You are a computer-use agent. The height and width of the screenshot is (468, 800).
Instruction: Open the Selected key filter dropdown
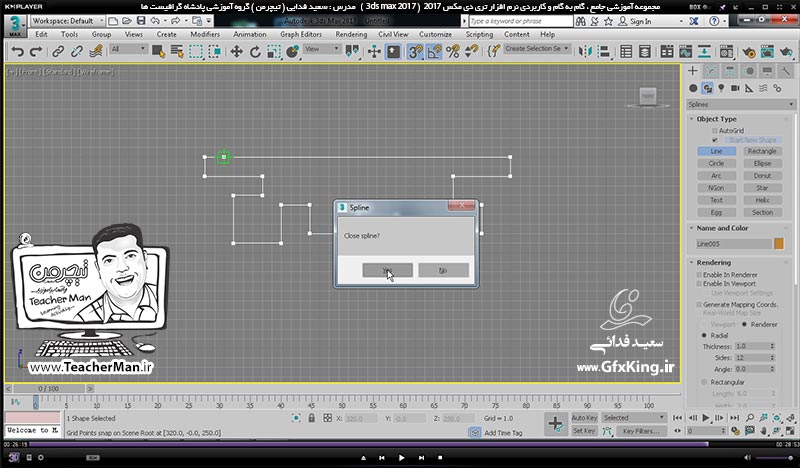click(633, 417)
